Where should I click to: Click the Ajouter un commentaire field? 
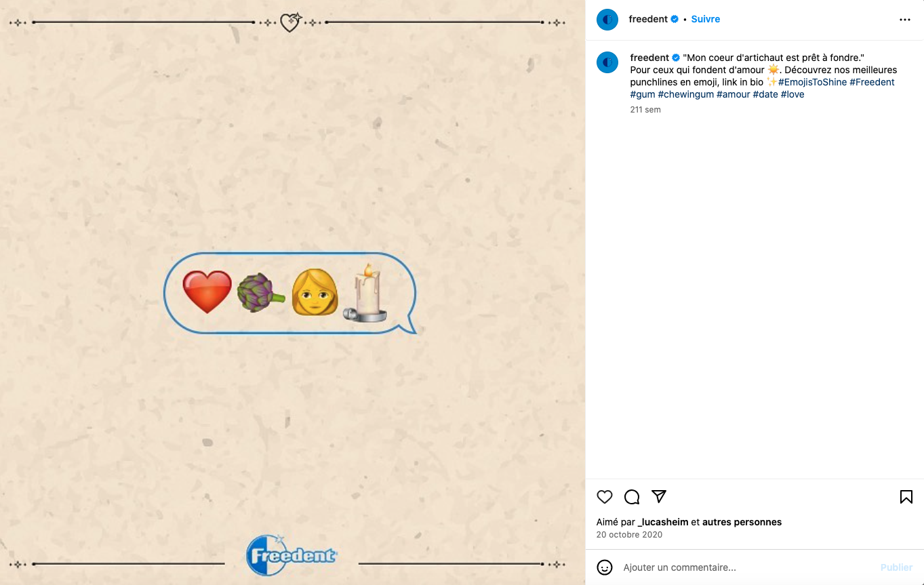[x=746, y=567]
